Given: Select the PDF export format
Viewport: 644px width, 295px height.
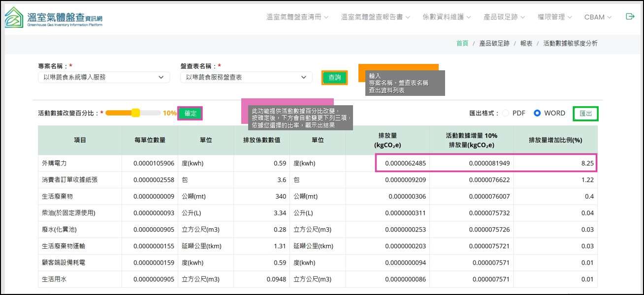Looking at the screenshot, I should (x=506, y=113).
